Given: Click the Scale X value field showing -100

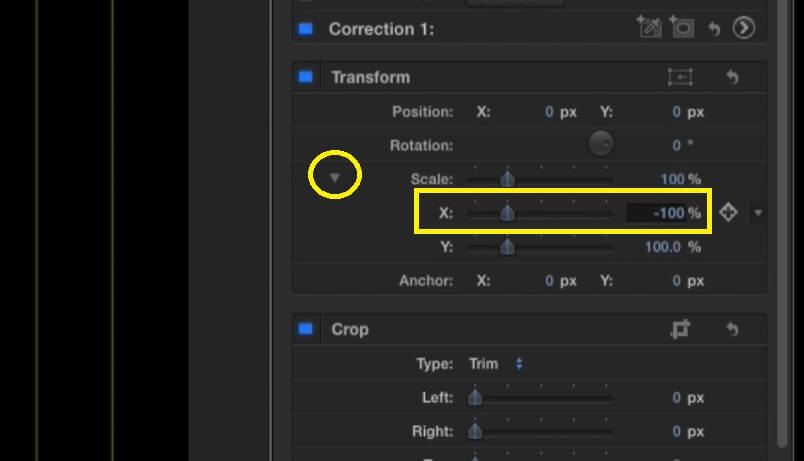Looking at the screenshot, I should pyautogui.click(x=661, y=213).
